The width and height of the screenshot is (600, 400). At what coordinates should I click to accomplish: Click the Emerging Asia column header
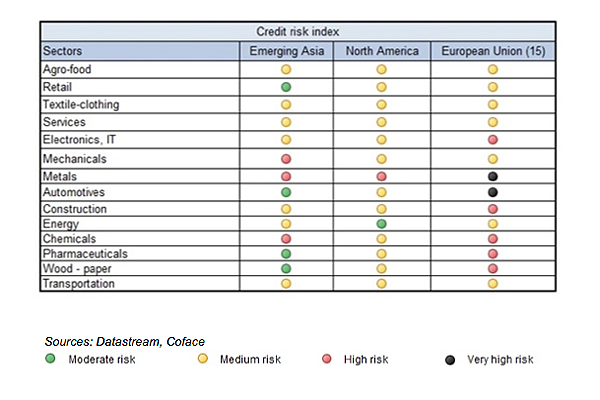tap(286, 50)
